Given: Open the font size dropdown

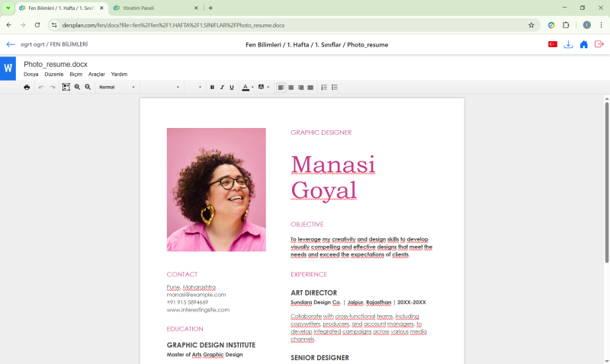Looking at the screenshot, I should click(x=194, y=88).
